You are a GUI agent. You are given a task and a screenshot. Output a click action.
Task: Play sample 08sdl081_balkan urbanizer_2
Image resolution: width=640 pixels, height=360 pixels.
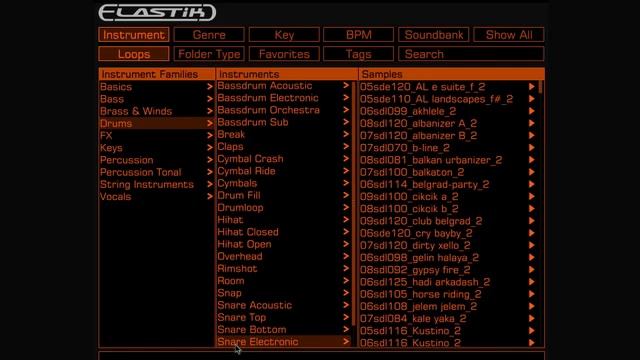pos(531,160)
